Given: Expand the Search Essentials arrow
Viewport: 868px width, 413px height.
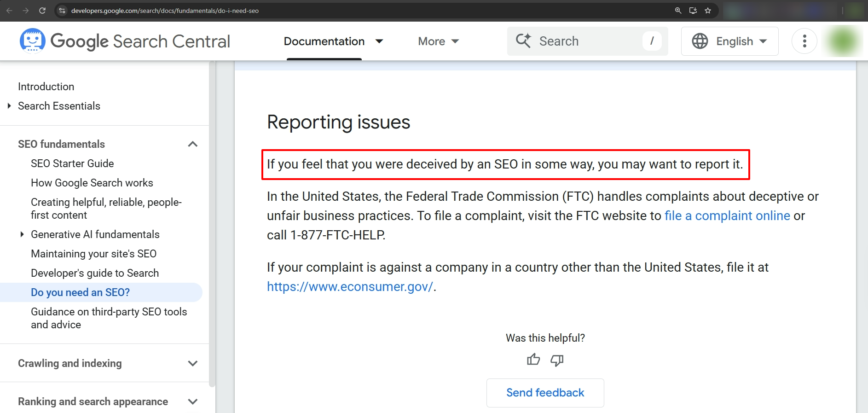Looking at the screenshot, I should pos(9,106).
